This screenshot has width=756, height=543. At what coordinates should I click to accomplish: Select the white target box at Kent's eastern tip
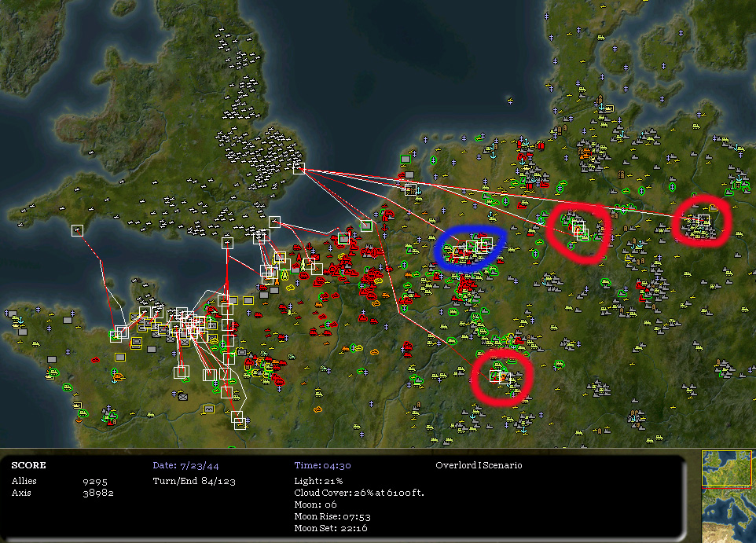coord(274,222)
